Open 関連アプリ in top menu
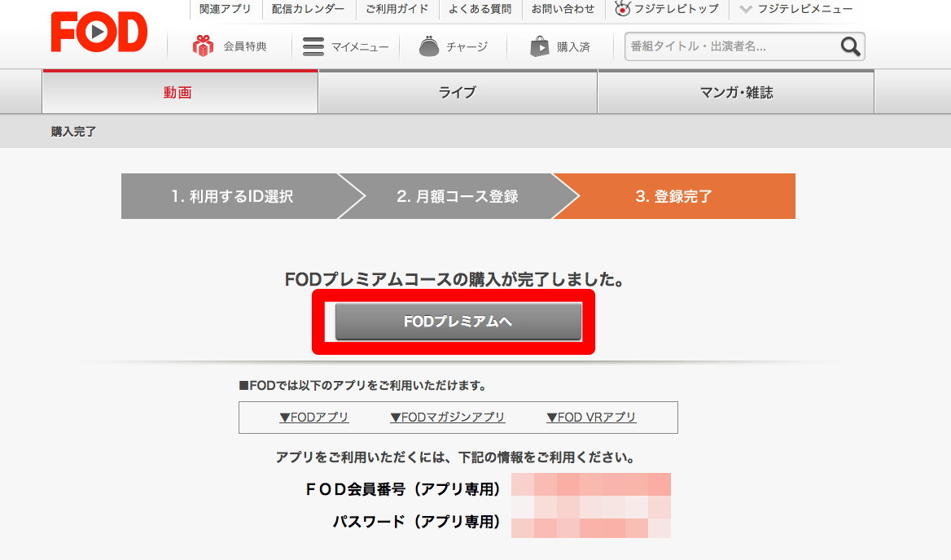The height and width of the screenshot is (560, 951). pyautogui.click(x=225, y=9)
